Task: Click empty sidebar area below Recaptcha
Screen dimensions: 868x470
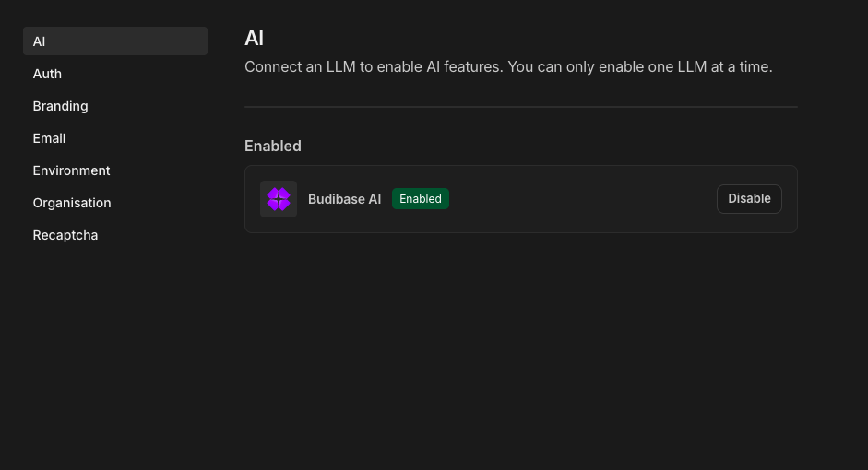Action: pyautogui.click(x=115, y=354)
